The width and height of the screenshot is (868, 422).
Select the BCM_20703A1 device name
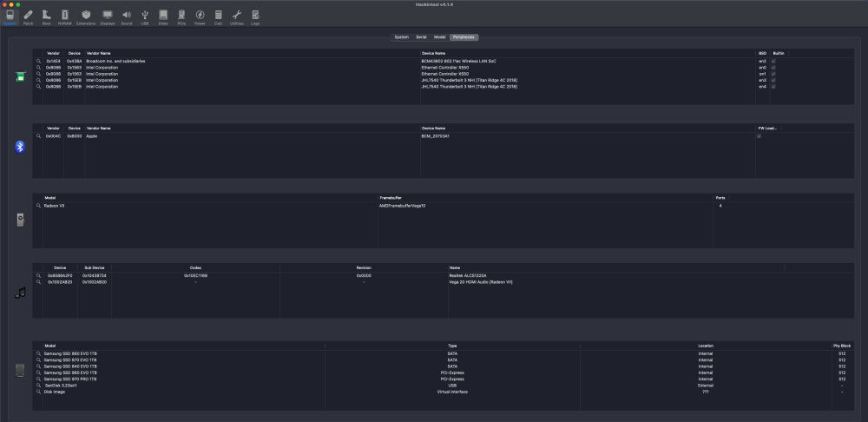435,136
